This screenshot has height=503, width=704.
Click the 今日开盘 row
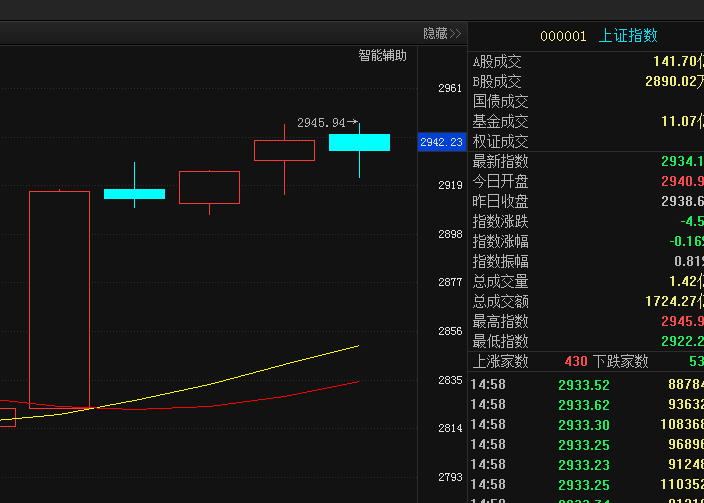pos(585,182)
